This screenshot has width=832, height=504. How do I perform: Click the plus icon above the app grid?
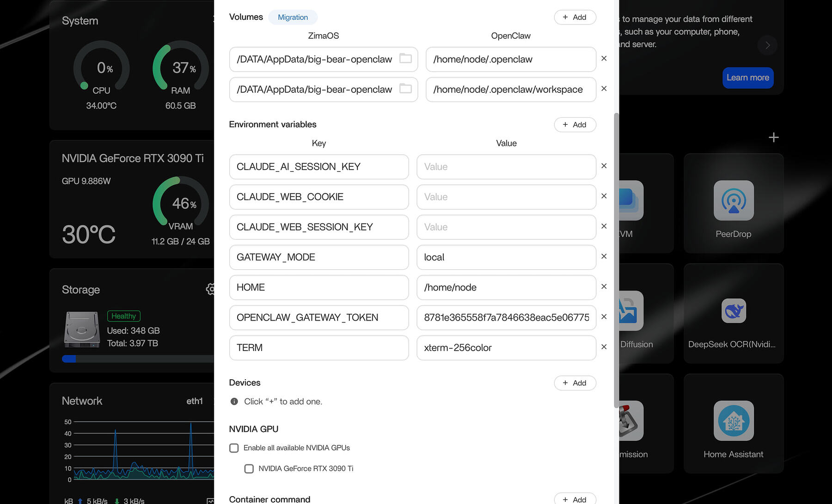coord(773,137)
